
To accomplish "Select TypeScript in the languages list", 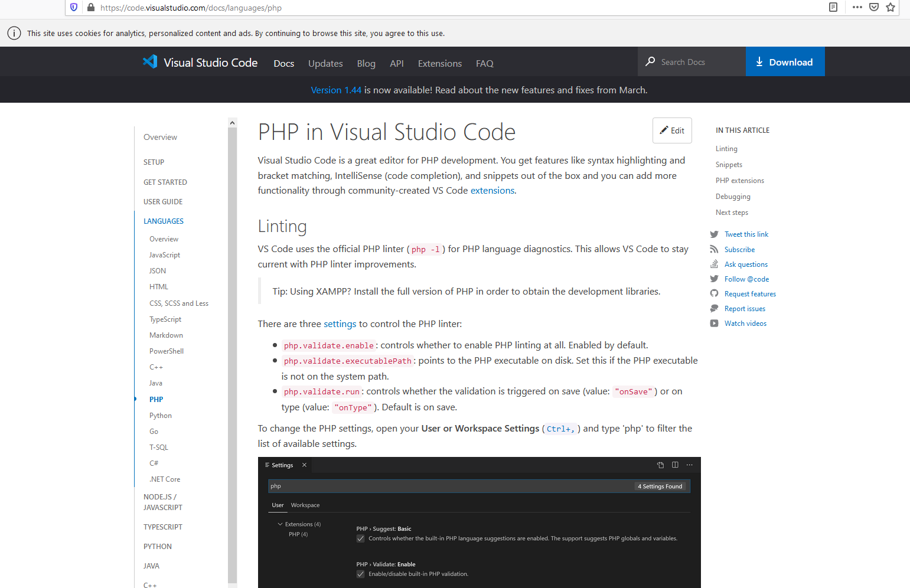I will pyautogui.click(x=165, y=319).
